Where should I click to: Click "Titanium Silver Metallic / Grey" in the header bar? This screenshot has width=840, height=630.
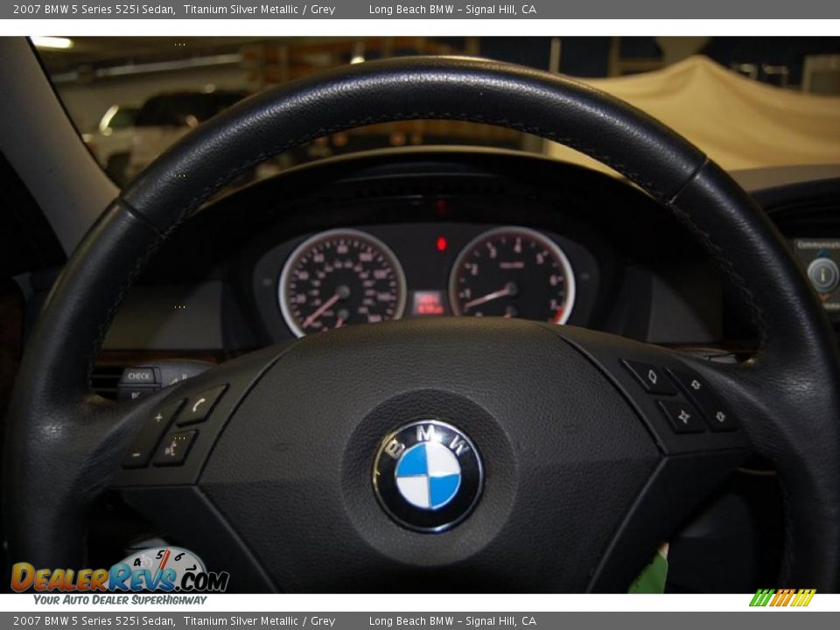click(259, 9)
